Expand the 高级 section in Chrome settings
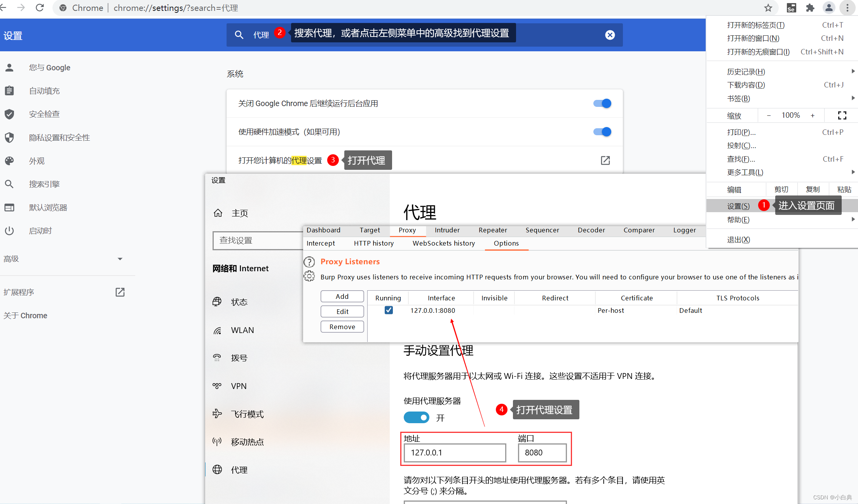Screen dimensions: 858x504 (120, 258)
